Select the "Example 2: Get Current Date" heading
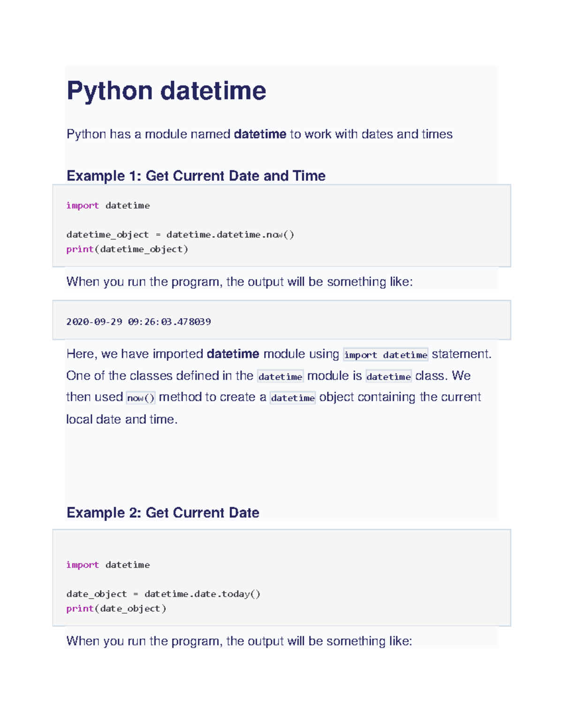 tap(162, 512)
